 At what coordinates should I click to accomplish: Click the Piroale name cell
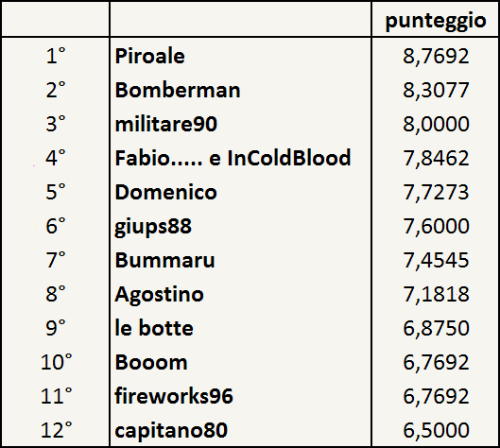[150, 56]
